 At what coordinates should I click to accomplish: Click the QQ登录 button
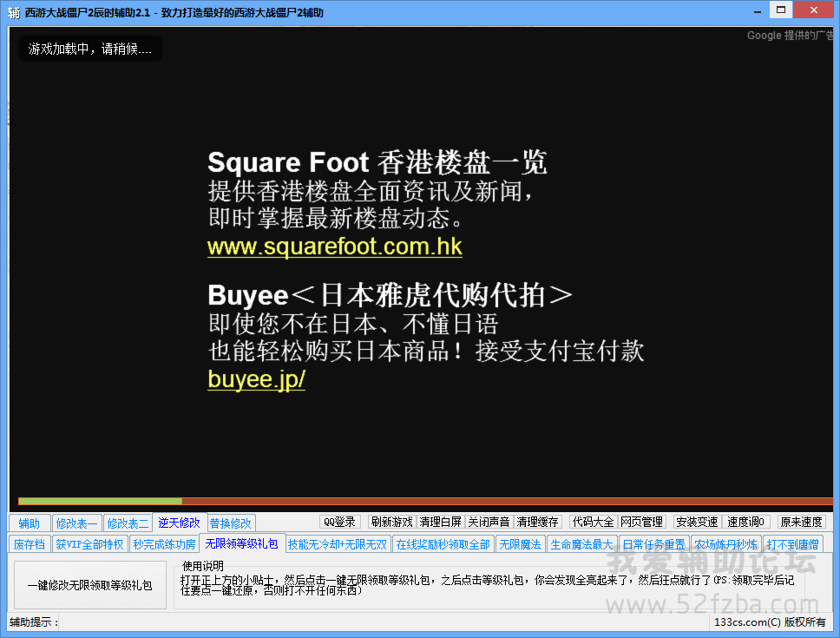tap(339, 522)
